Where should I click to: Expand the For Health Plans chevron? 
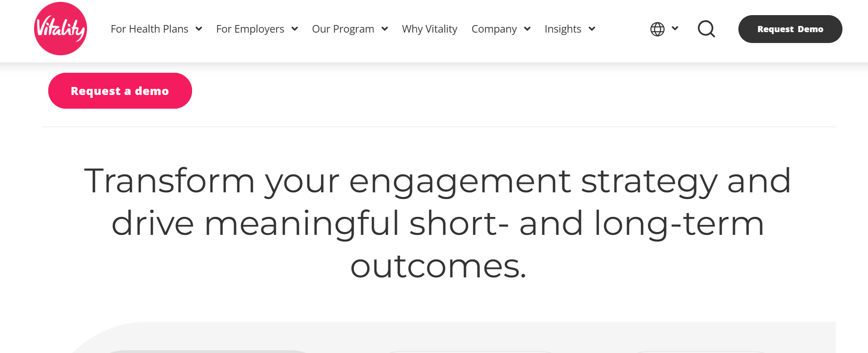tap(199, 29)
